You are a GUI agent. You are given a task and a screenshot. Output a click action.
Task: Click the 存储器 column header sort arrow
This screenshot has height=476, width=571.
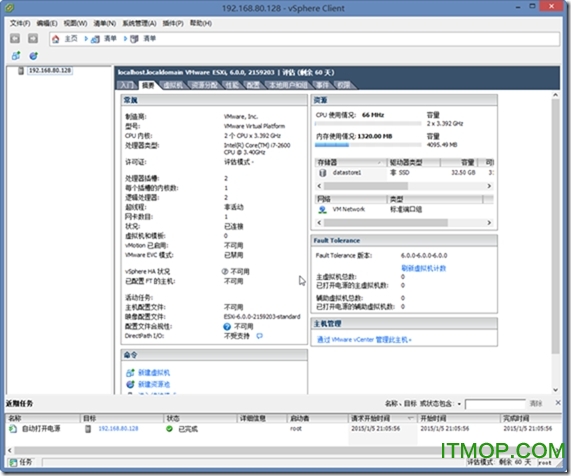pos(380,162)
